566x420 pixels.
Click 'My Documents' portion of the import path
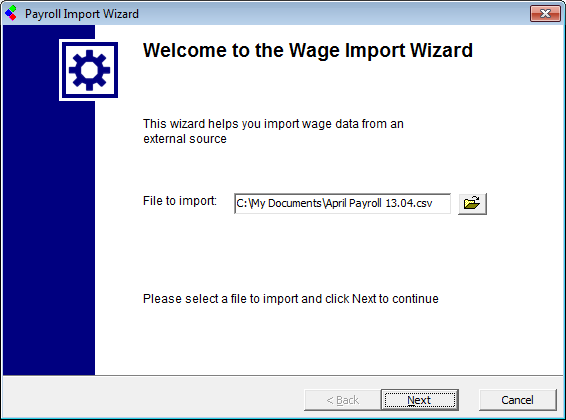(286, 204)
